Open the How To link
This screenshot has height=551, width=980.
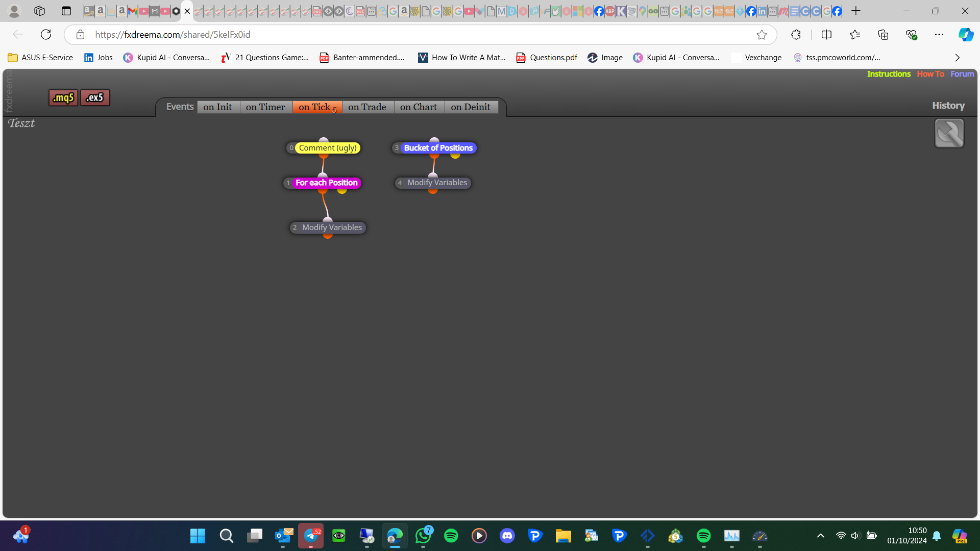[930, 74]
